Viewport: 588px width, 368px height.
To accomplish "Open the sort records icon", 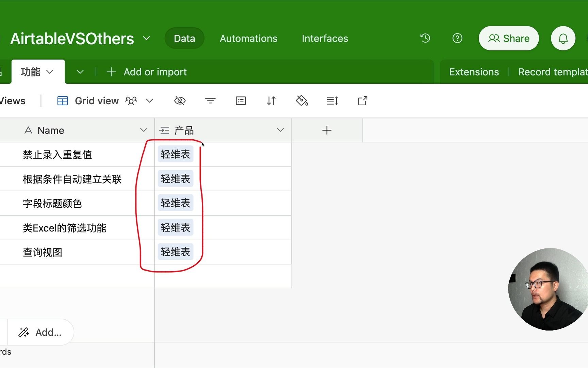I will pyautogui.click(x=271, y=101).
